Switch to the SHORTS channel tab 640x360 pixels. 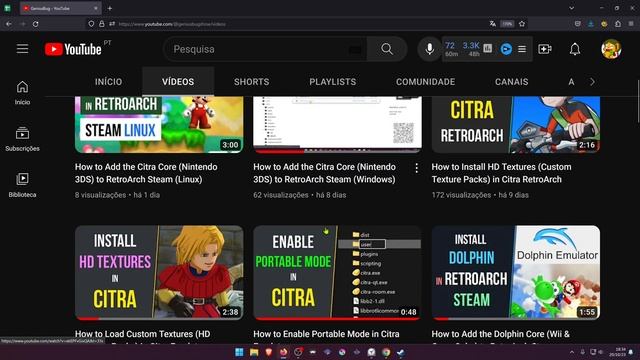click(251, 82)
